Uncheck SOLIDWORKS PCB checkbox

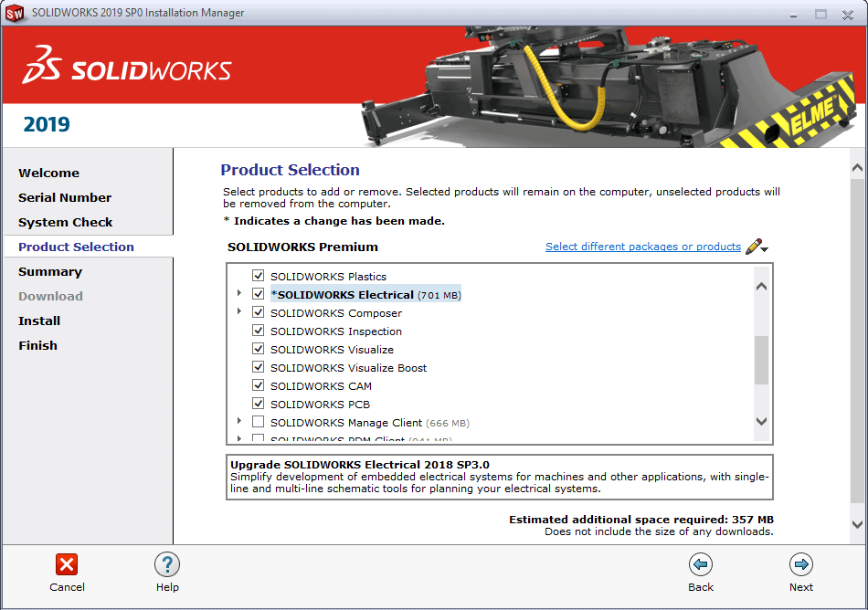[x=258, y=403]
